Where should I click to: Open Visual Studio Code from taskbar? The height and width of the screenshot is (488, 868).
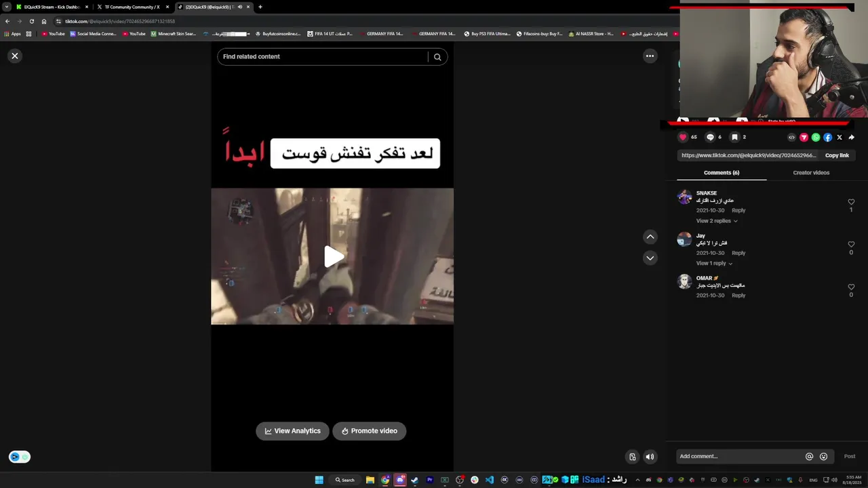[x=489, y=480]
